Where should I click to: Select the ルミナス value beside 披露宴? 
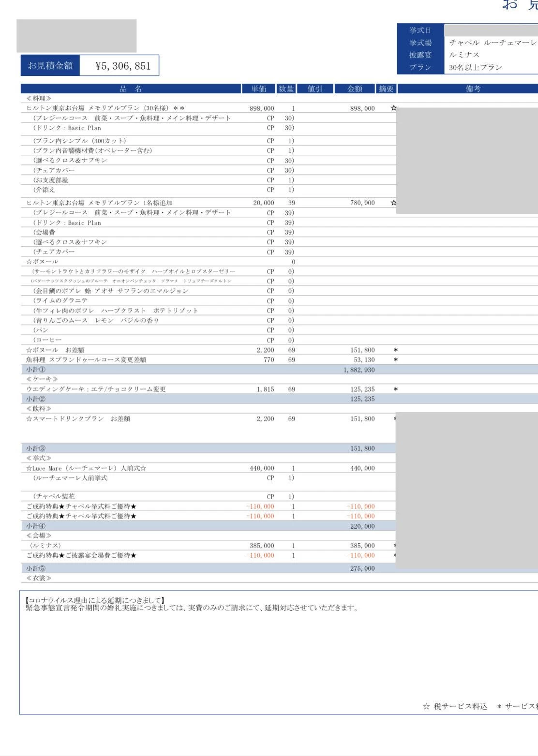(x=464, y=55)
